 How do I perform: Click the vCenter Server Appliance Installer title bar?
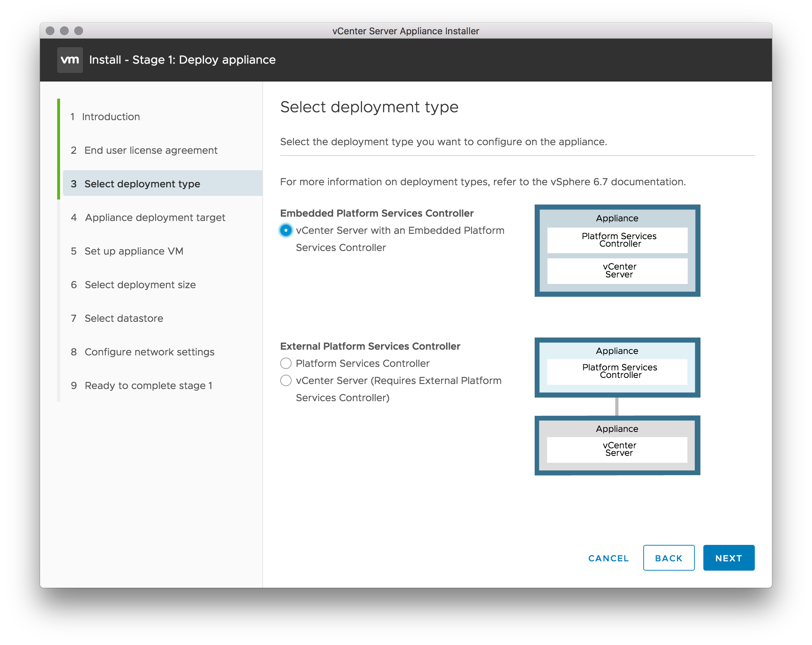tap(406, 30)
